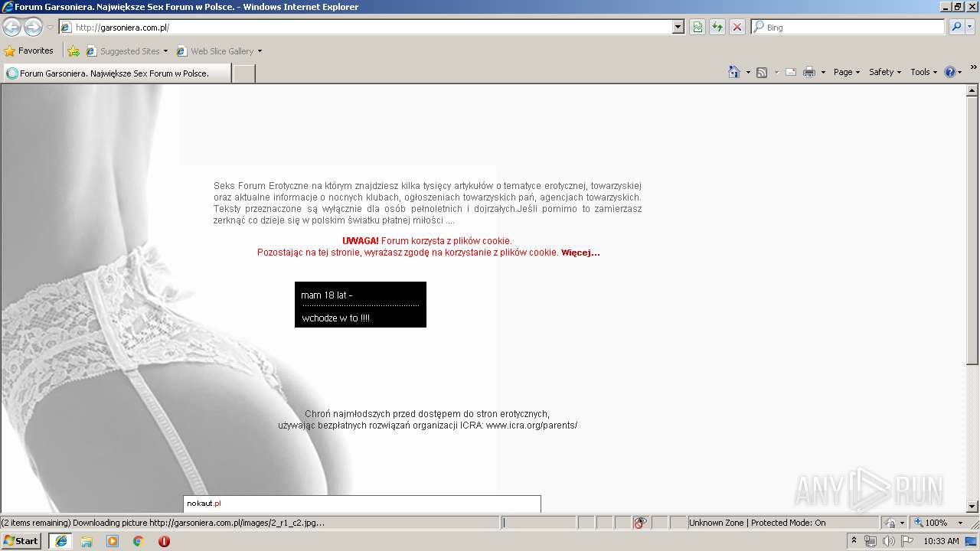Click the search magnifier button

pyautogui.click(x=956, y=27)
